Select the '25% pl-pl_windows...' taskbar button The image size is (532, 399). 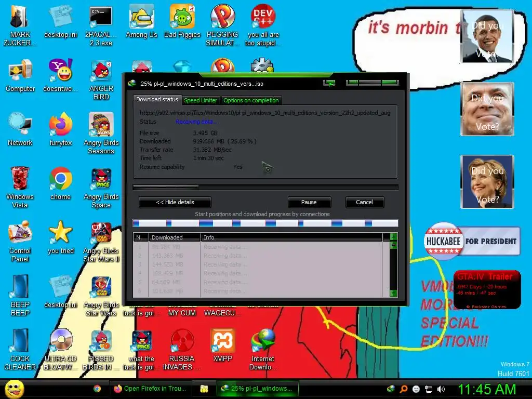pos(258,389)
